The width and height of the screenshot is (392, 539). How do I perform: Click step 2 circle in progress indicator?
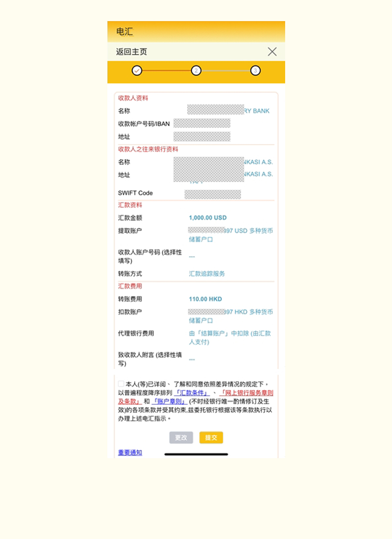(196, 70)
